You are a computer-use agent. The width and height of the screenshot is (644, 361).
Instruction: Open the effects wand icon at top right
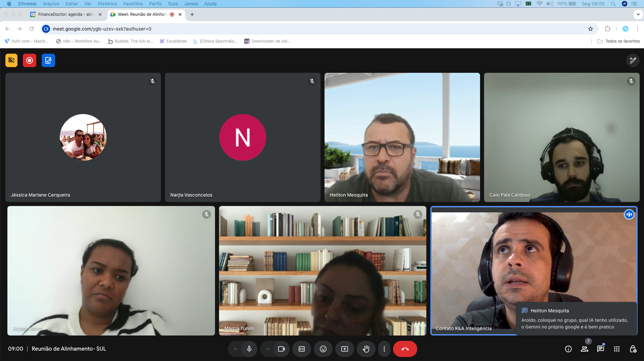633,60
